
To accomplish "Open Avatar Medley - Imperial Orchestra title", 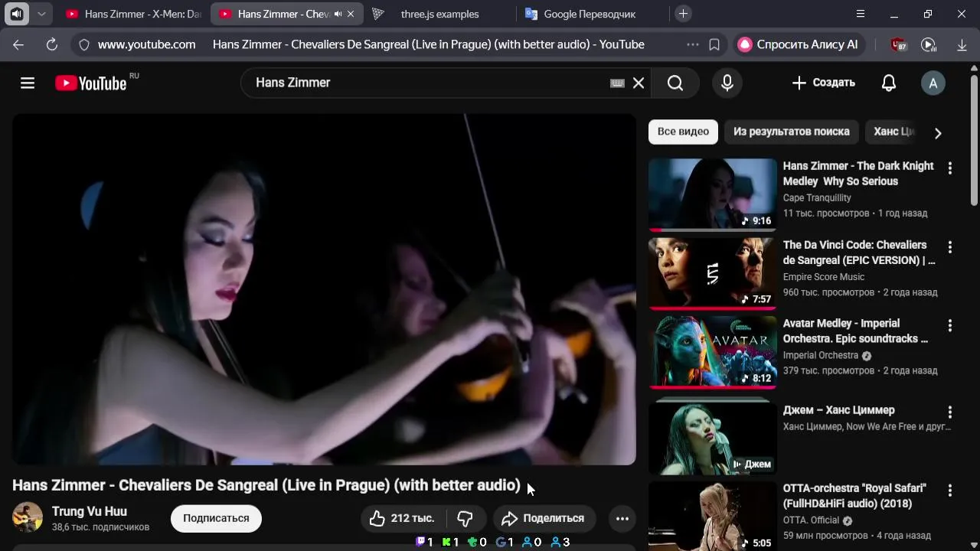I will pos(856,331).
